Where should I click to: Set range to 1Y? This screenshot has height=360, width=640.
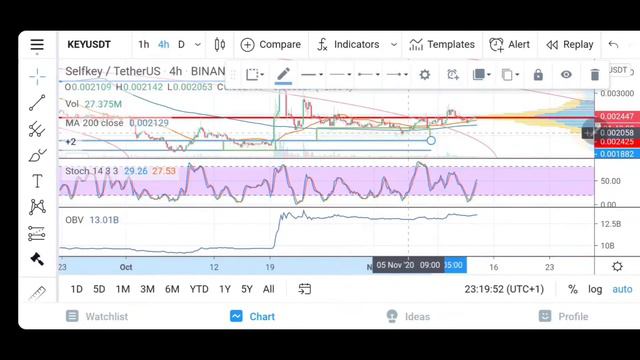(225, 289)
